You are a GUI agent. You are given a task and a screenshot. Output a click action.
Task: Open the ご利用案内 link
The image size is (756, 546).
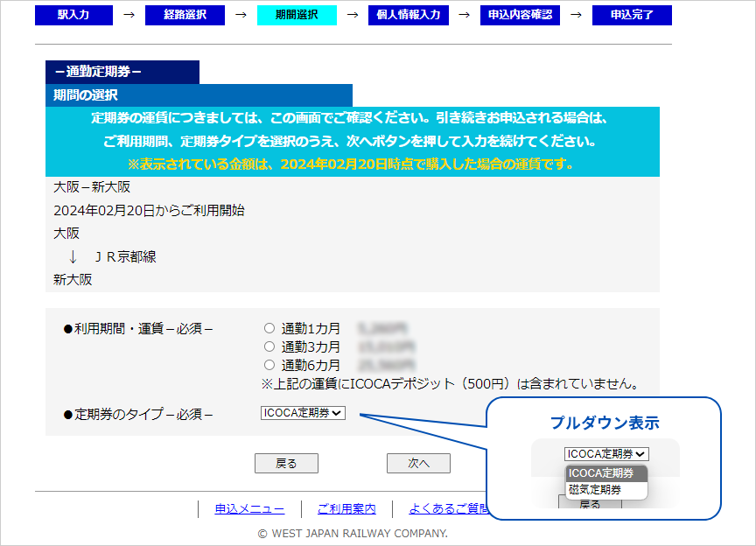(x=346, y=509)
